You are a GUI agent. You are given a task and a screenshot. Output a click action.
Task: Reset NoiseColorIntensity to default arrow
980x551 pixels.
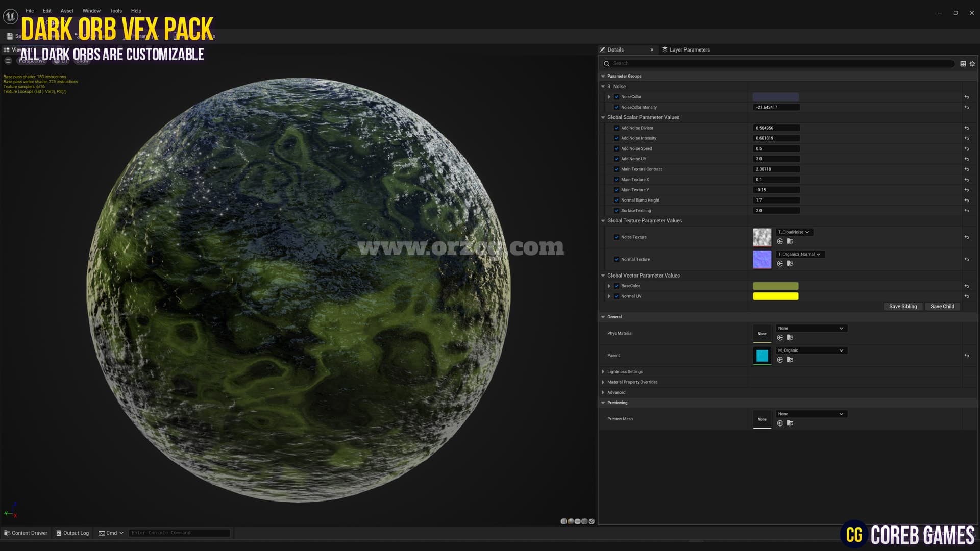pyautogui.click(x=966, y=107)
